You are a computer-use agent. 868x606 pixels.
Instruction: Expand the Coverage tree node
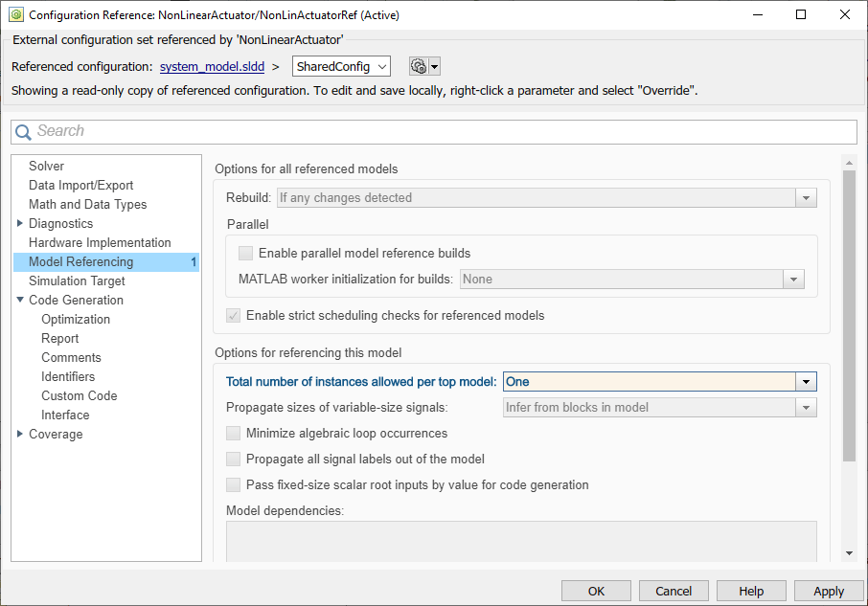coord(20,434)
